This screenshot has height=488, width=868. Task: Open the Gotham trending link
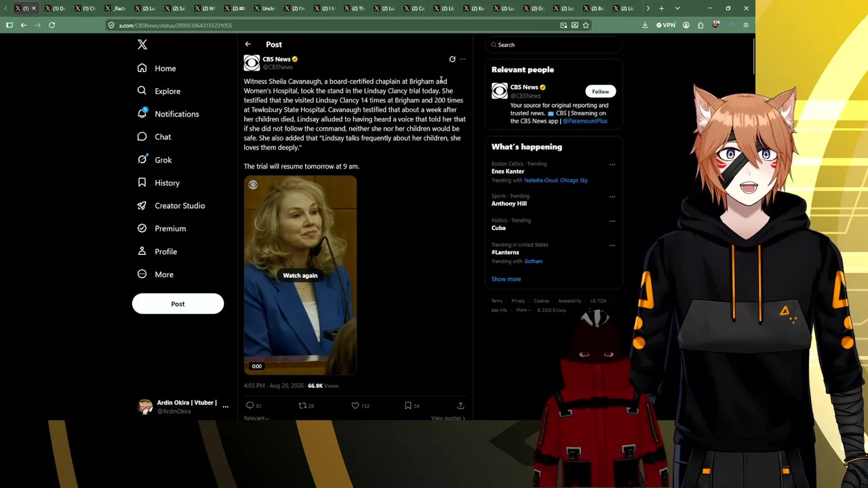[534, 261]
